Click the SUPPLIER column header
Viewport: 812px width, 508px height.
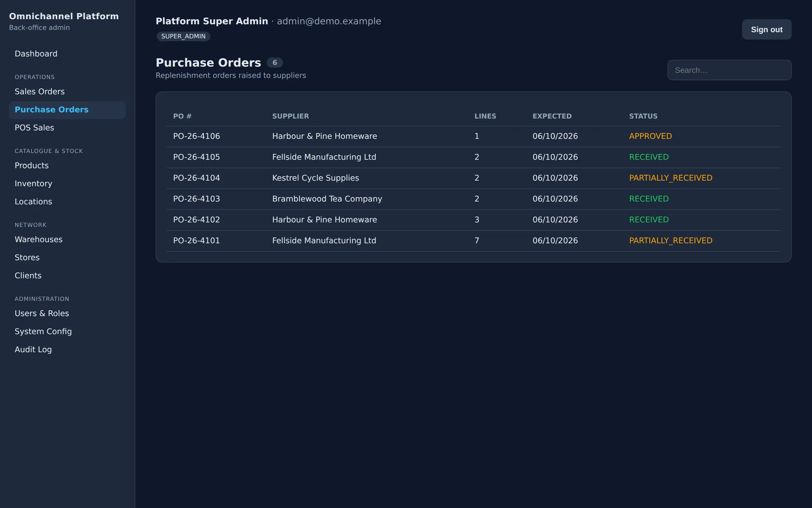291,116
